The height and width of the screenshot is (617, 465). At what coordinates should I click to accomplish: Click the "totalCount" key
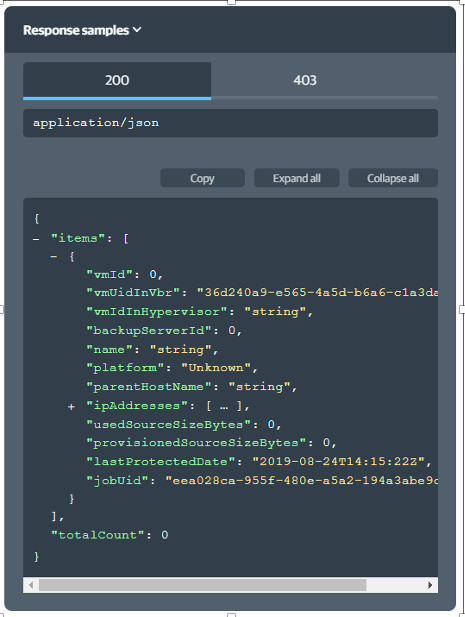[97, 535]
